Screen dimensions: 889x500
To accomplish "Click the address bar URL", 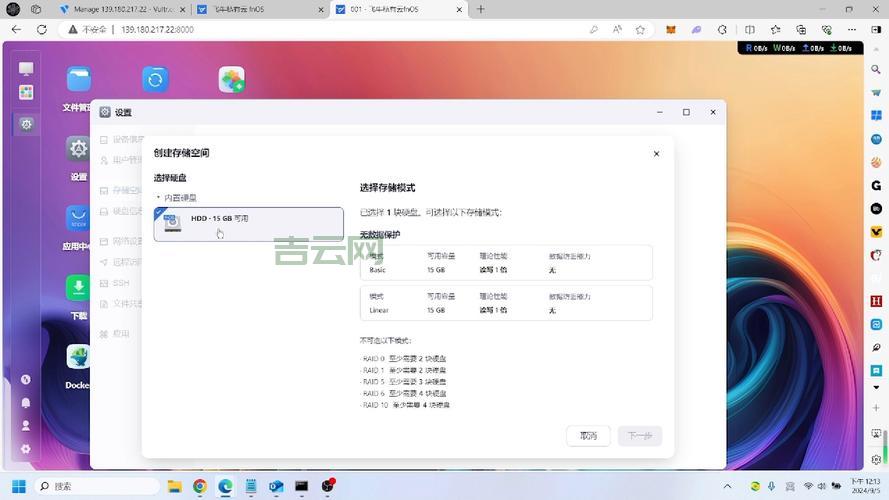I will (157, 29).
